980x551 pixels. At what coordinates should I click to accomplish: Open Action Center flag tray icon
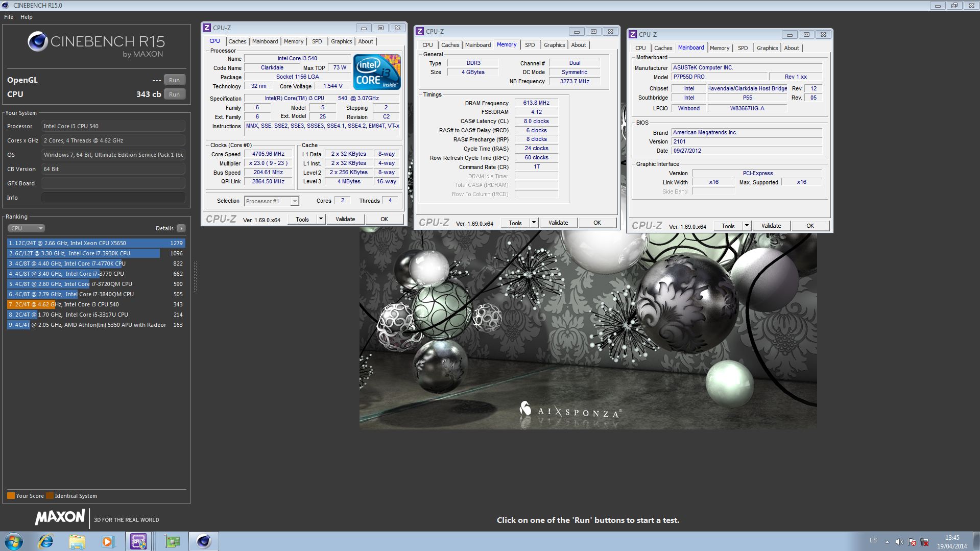(912, 541)
